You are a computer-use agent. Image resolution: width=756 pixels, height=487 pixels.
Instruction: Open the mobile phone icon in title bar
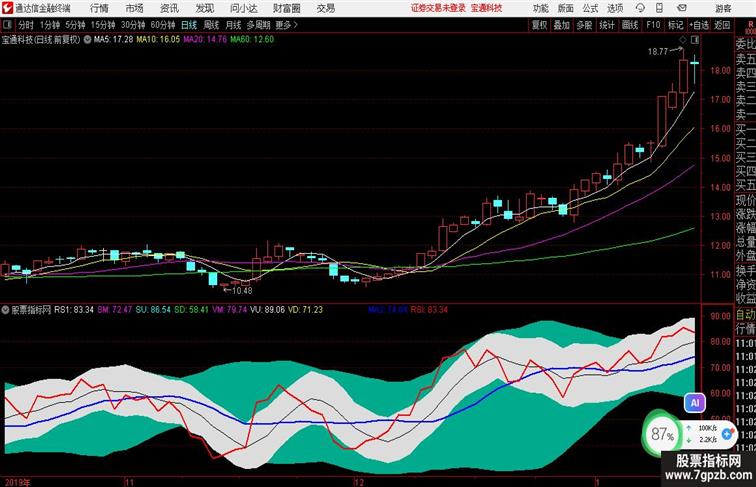pyautogui.click(x=659, y=8)
